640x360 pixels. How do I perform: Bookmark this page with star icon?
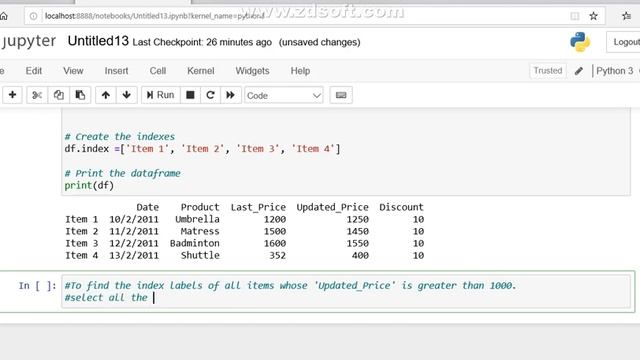point(593,16)
